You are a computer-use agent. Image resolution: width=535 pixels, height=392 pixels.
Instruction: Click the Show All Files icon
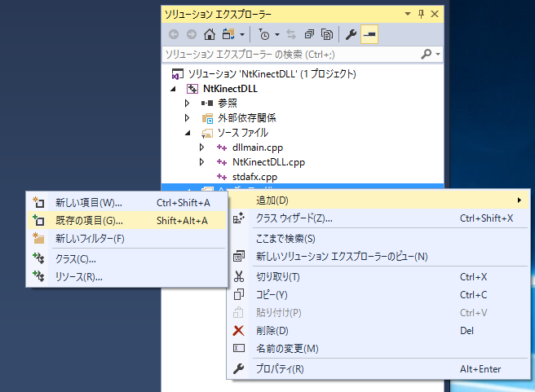[x=326, y=34]
